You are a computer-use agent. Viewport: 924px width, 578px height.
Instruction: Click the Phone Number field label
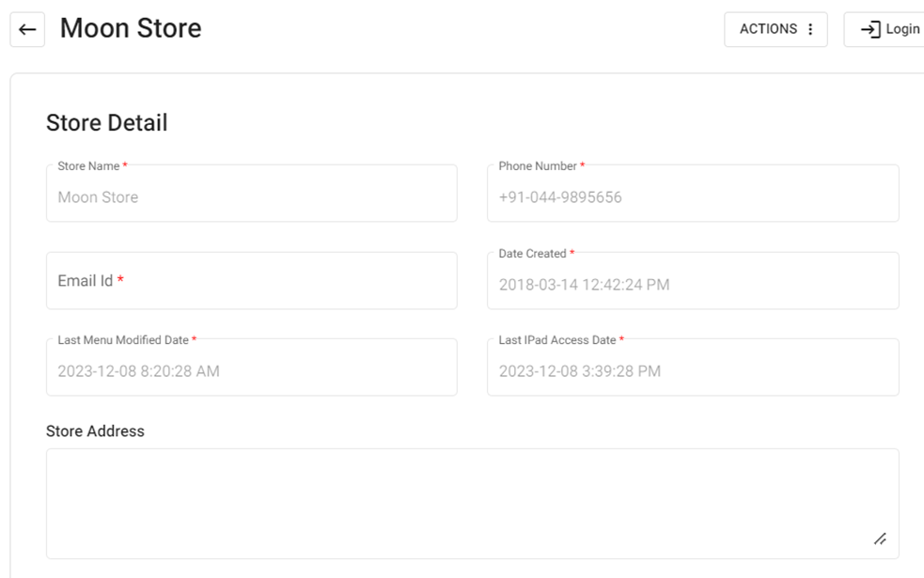coord(537,166)
